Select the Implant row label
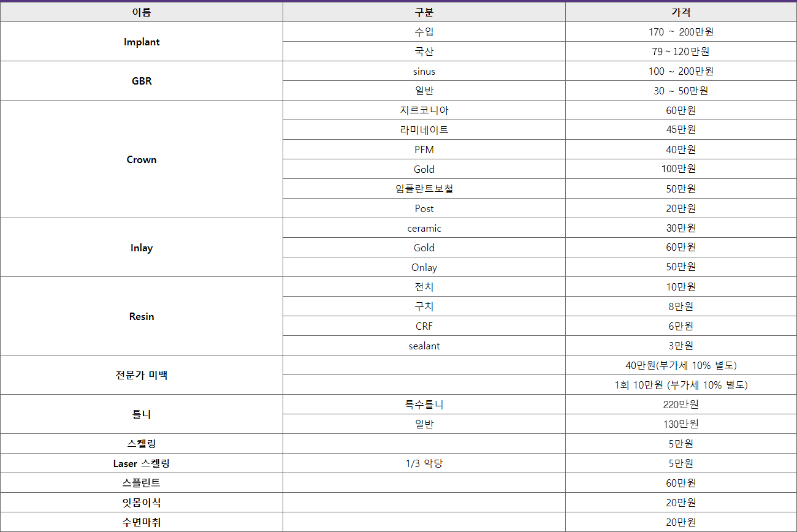Image resolution: width=797 pixels, height=532 pixels. tap(141, 42)
